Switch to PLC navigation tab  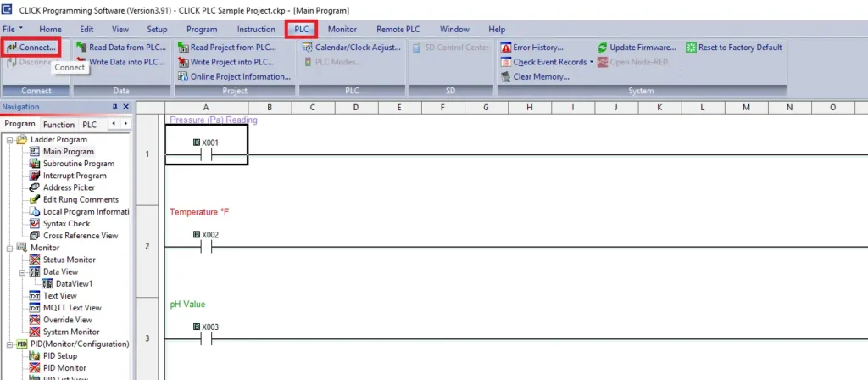click(x=90, y=124)
